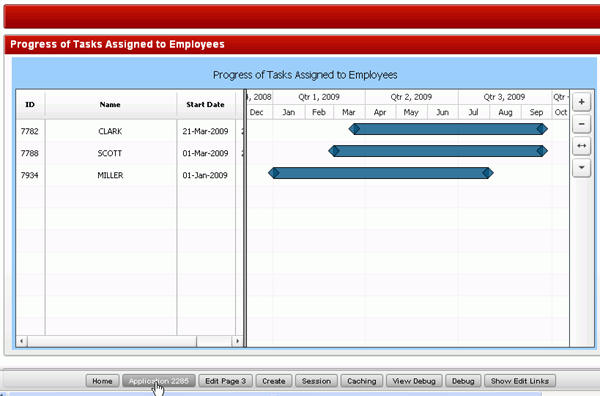
Task: Select the CLARK name cell
Action: pyautogui.click(x=110, y=131)
